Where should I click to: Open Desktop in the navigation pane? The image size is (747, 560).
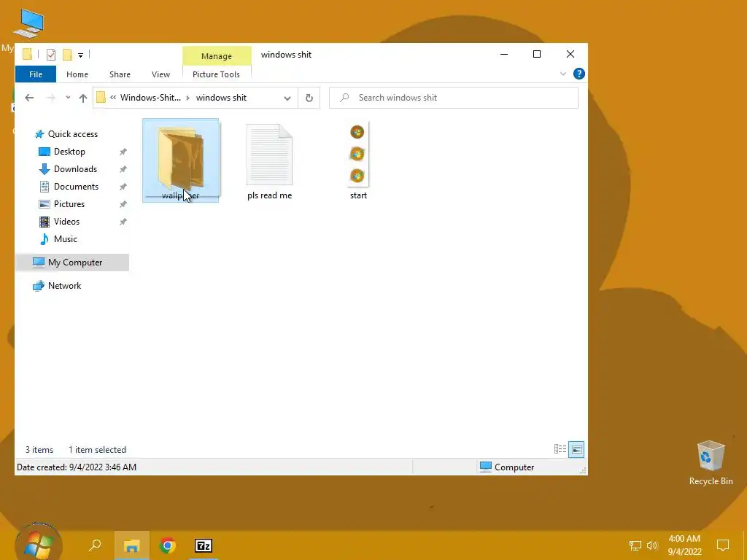[x=69, y=152]
